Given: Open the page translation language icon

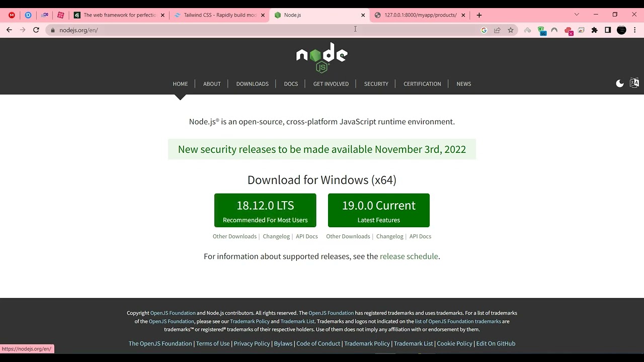Looking at the screenshot, I should pos(634,83).
